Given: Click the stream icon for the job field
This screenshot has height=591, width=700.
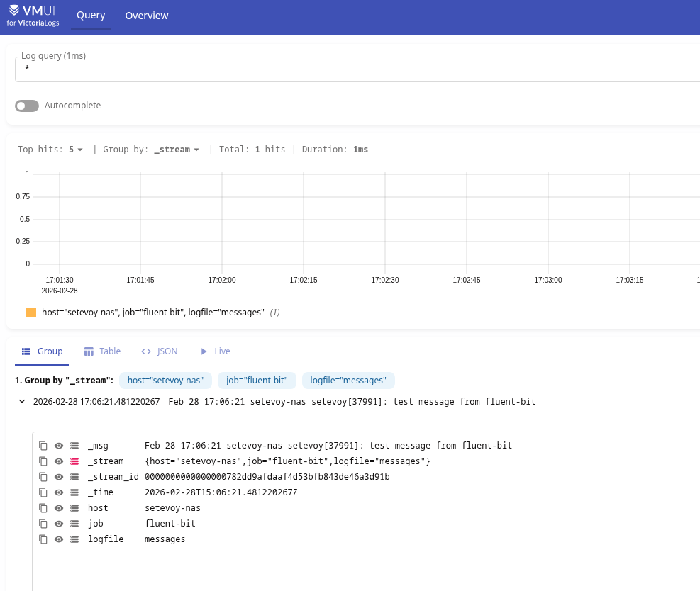Looking at the screenshot, I should (x=74, y=524).
